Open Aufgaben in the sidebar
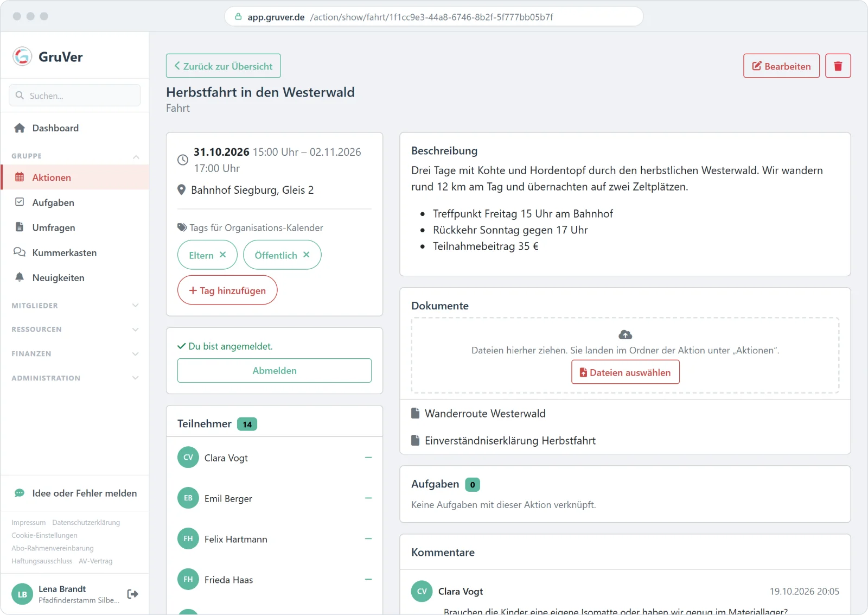 (x=75, y=202)
